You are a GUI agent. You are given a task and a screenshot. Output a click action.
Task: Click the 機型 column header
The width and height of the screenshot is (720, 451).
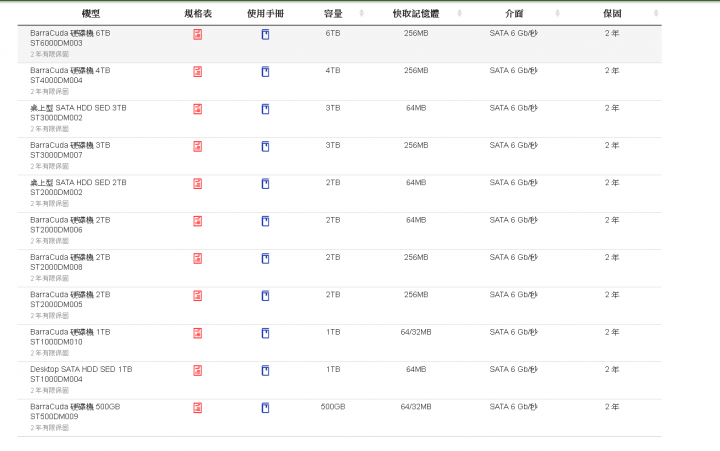click(91, 14)
